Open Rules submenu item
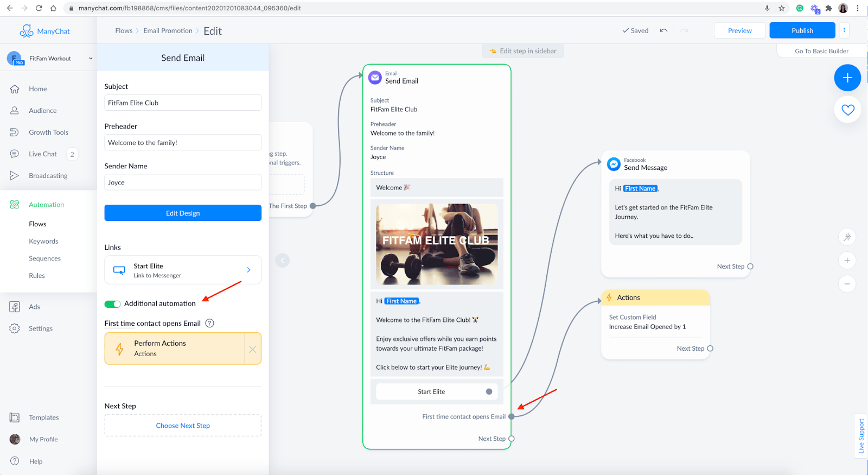The image size is (868, 475). click(x=37, y=276)
